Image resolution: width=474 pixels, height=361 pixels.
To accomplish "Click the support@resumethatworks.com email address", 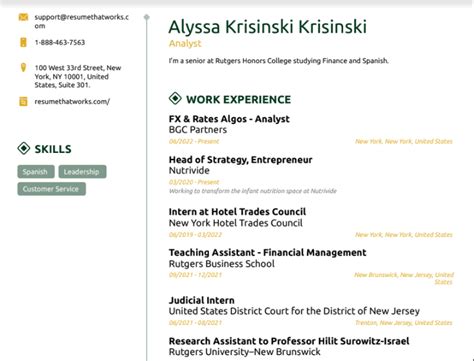I will [x=81, y=21].
